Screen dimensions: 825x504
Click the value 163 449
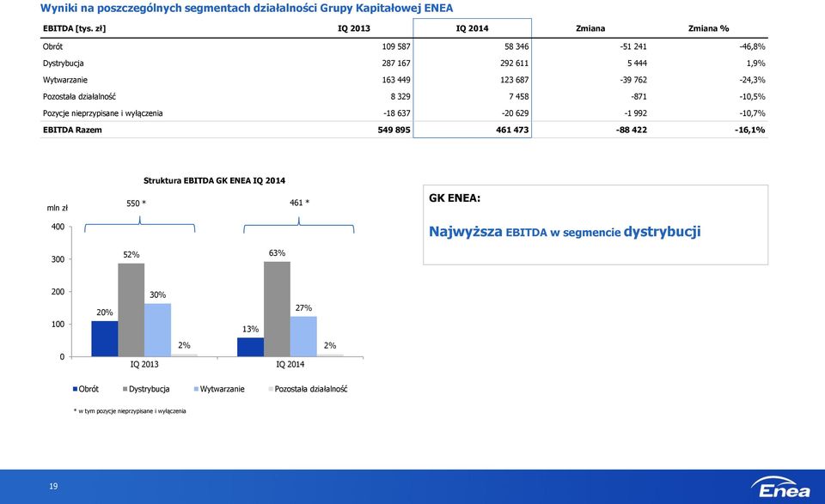click(x=396, y=80)
